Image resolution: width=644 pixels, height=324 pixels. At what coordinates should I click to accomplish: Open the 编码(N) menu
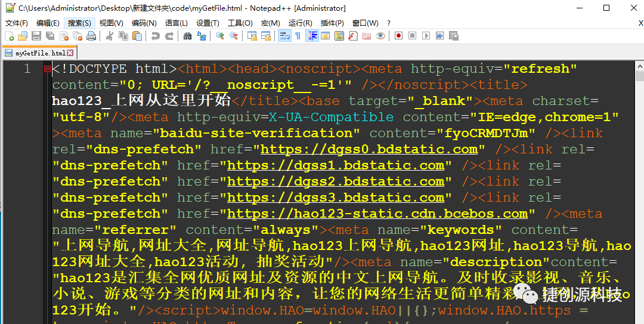coord(144,23)
